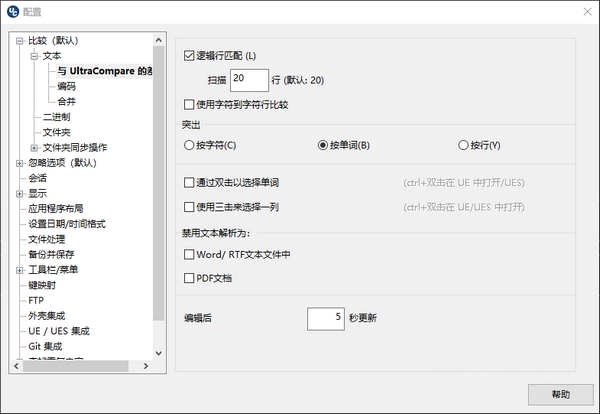Screen dimensions: 600x414
Task: Open the 合并 settings page
Action: coord(67,101)
